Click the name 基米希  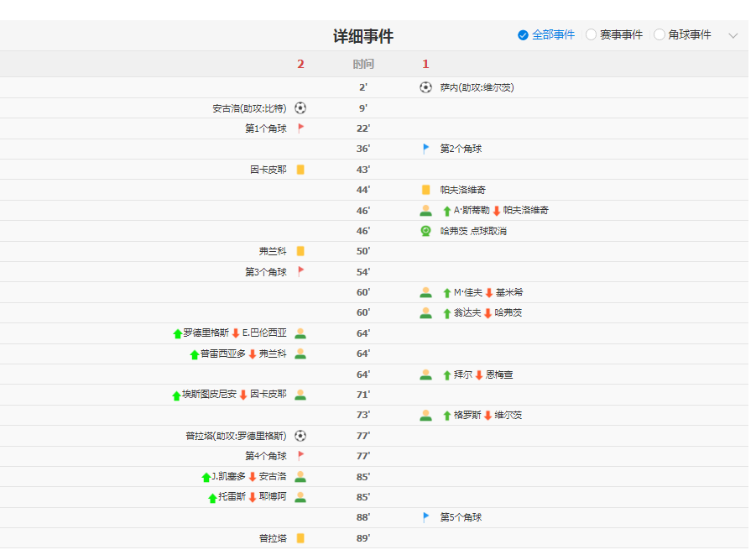(x=509, y=292)
